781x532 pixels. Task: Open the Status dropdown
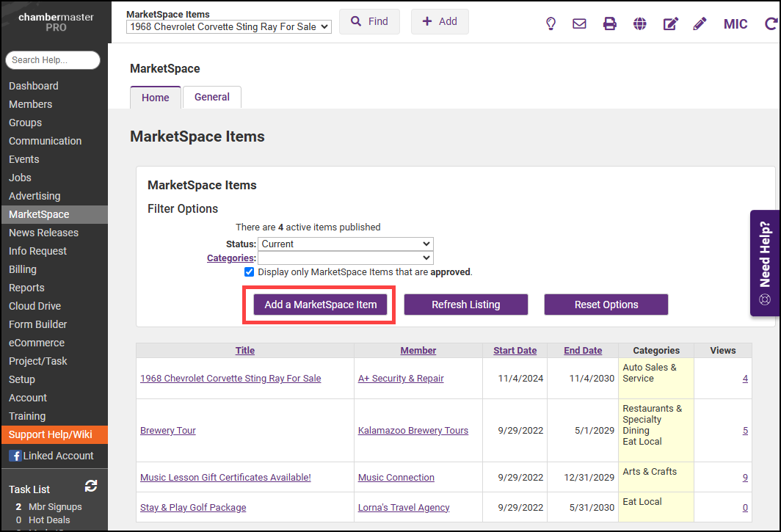(x=345, y=244)
